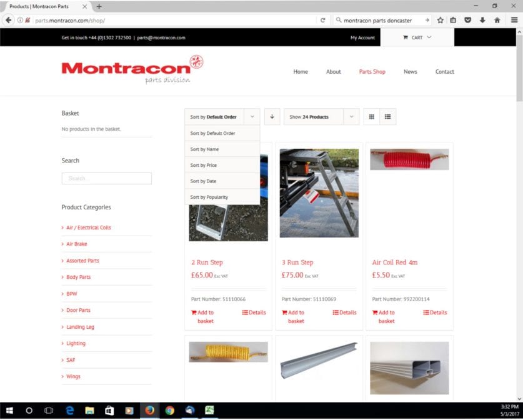Viewport: 523px width, 420px height.
Task: Open the Parts Shop page
Action: (x=372, y=72)
